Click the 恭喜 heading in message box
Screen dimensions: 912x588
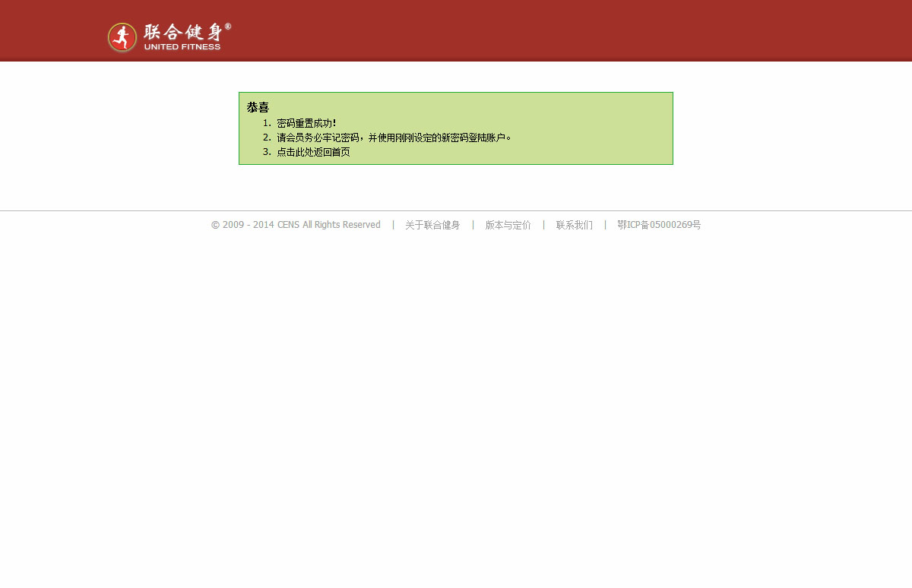tap(258, 107)
